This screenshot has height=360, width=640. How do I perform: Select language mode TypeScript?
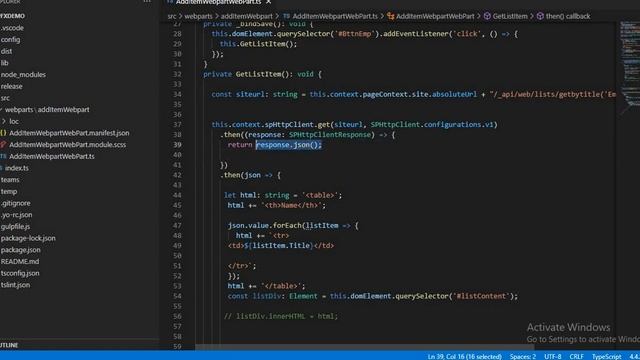[607, 356]
